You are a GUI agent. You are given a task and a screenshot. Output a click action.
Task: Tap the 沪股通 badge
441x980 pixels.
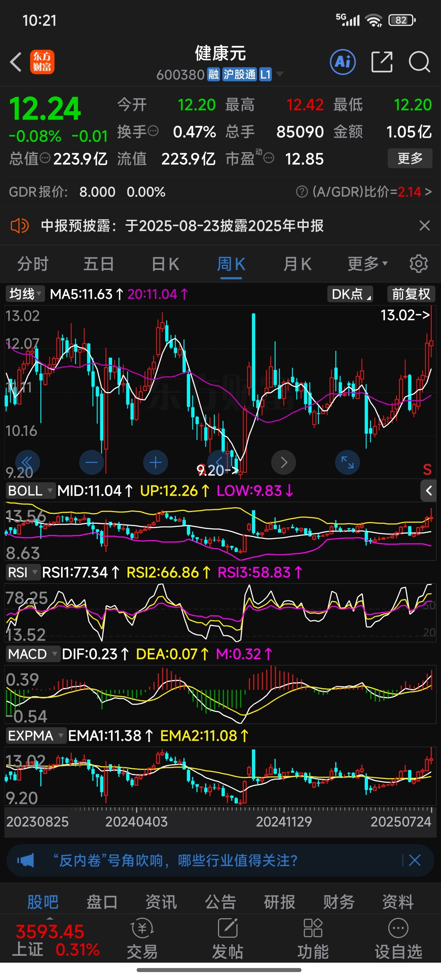point(239,74)
